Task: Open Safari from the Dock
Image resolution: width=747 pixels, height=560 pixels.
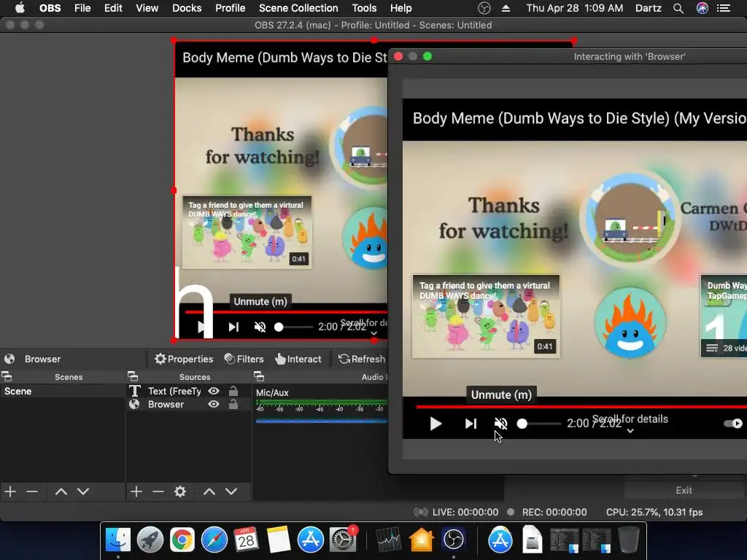Action: 214,540
